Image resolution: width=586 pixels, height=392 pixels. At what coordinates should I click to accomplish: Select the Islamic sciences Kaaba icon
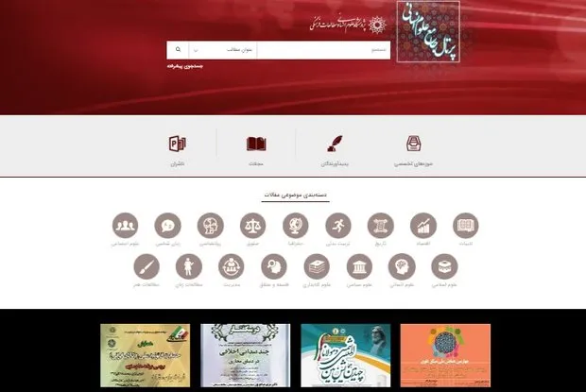pyautogui.click(x=444, y=266)
